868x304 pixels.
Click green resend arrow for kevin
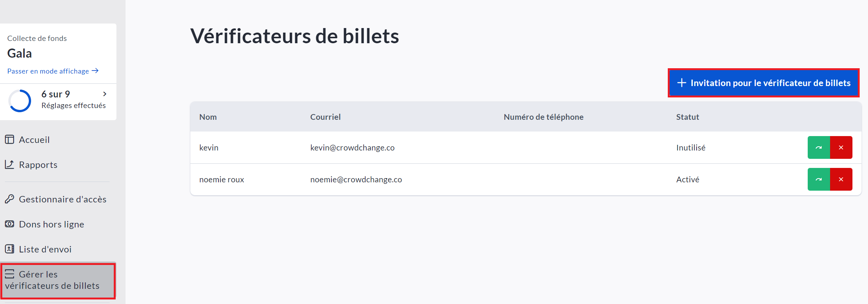(819, 147)
